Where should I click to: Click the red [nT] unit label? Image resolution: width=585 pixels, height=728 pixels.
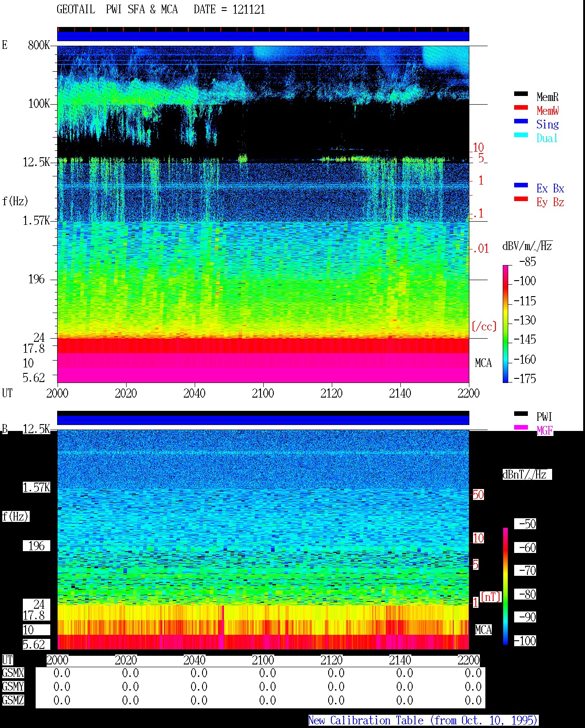[x=491, y=597]
